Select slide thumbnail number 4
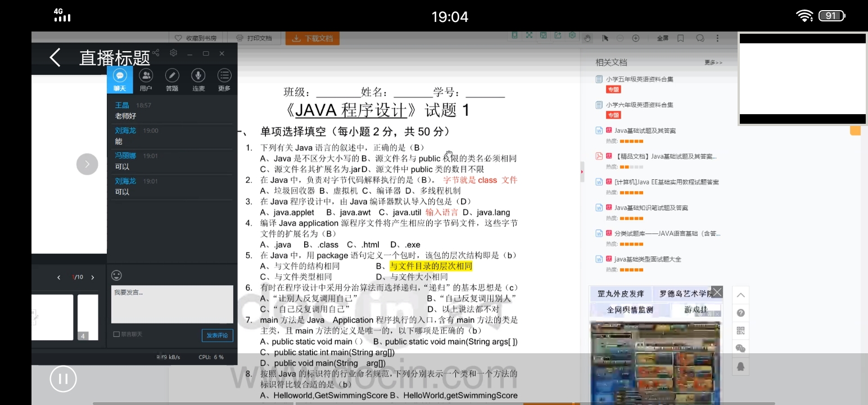The height and width of the screenshot is (405, 868). [87, 317]
